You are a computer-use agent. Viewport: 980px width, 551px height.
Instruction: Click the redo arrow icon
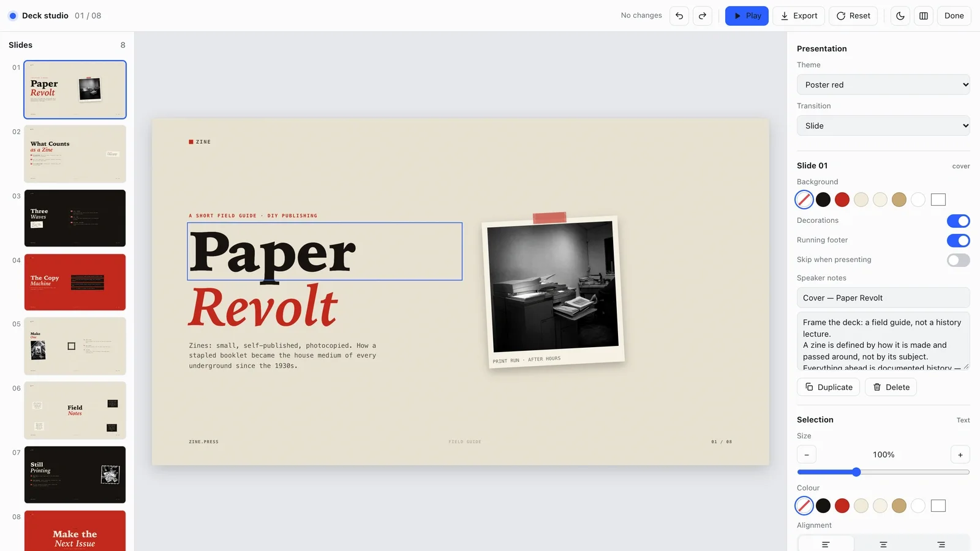pyautogui.click(x=703, y=16)
